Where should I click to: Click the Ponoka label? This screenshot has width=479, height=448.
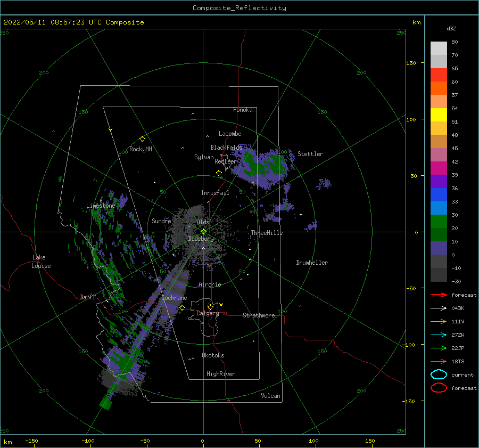coord(243,110)
